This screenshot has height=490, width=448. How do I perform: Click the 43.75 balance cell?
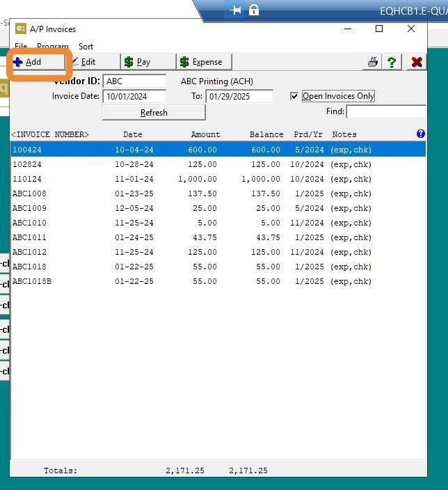(268, 237)
